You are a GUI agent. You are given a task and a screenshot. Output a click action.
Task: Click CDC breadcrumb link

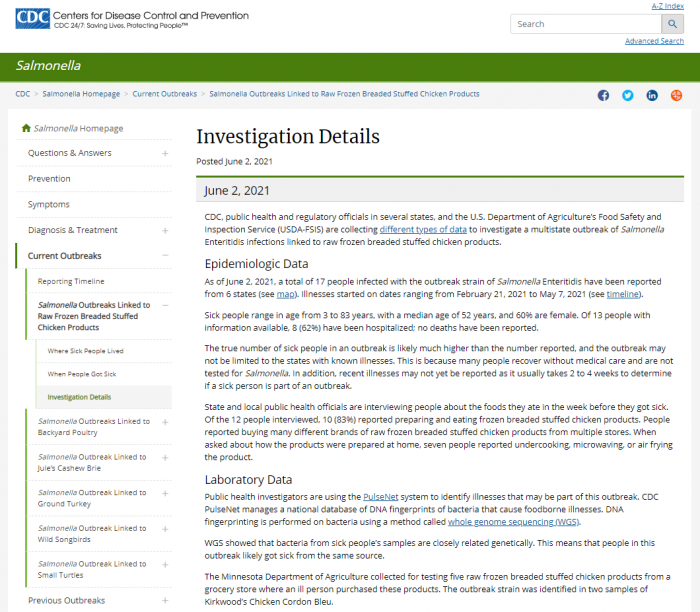[x=23, y=94]
